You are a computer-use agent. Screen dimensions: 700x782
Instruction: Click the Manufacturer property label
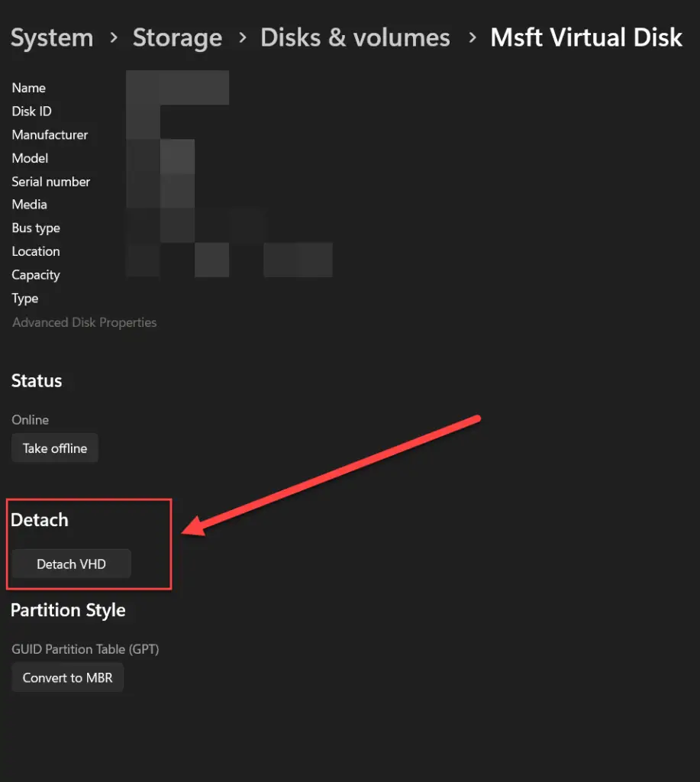[x=50, y=135]
